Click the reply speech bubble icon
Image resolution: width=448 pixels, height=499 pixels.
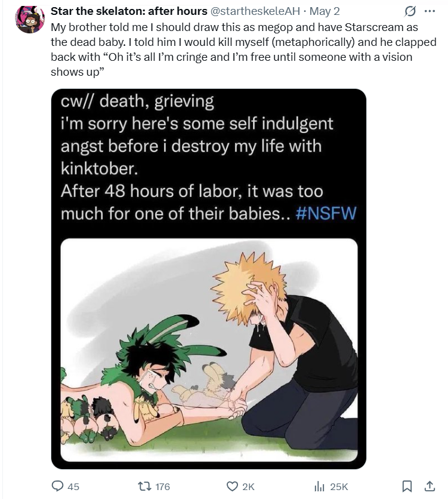pyautogui.click(x=57, y=486)
